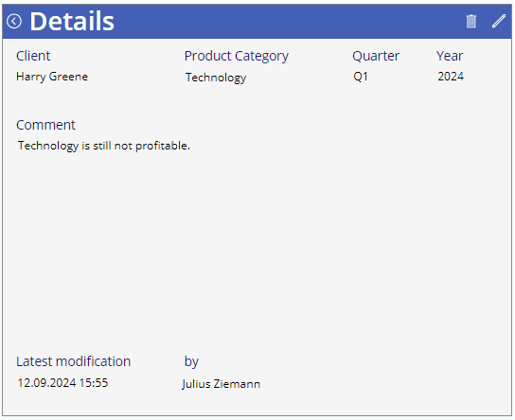The height and width of the screenshot is (420, 515).
Task: Go back using the circled arrow icon
Action: click(x=14, y=22)
